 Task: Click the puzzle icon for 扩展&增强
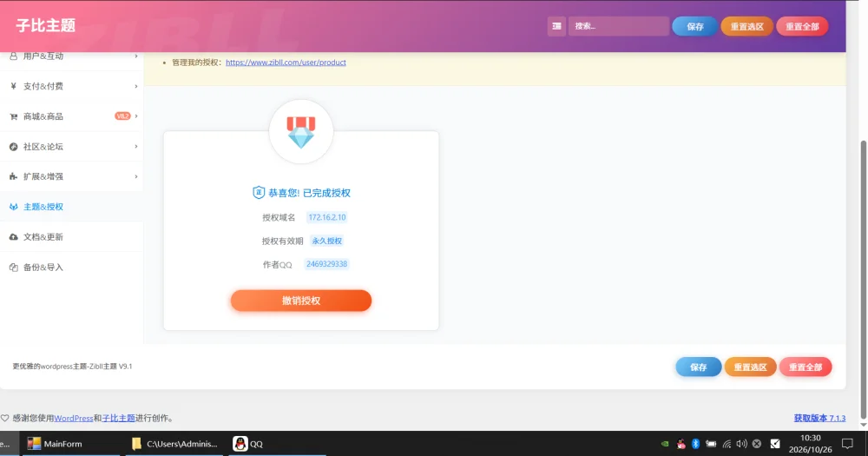point(13,176)
